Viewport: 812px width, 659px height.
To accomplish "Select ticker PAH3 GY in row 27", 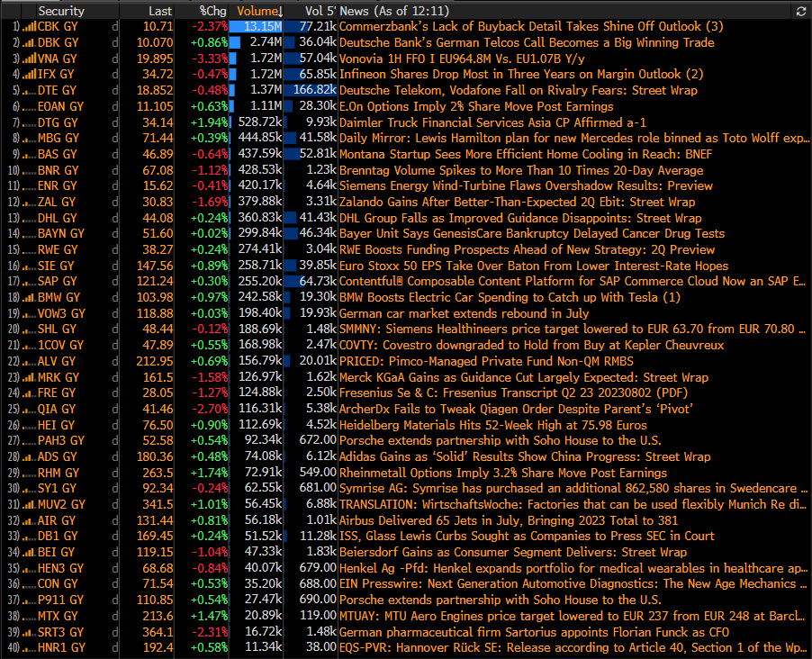I will tap(61, 441).
